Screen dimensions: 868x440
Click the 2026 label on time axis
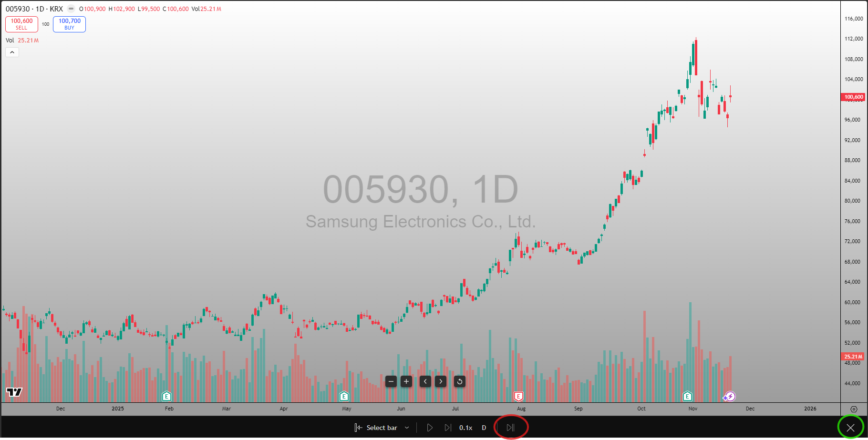810,409
